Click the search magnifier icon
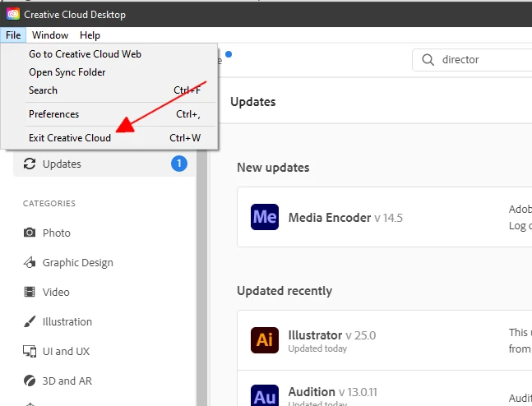The image size is (532, 406). [428, 60]
